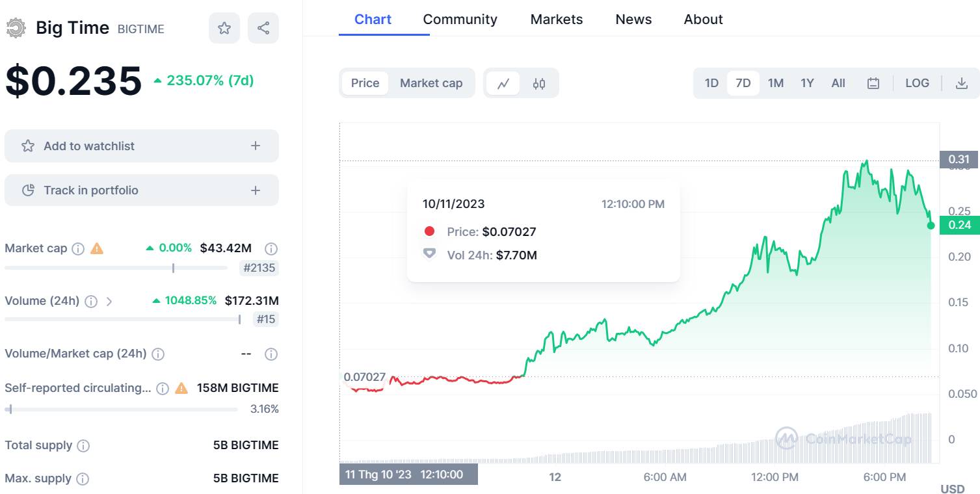Click info icon next to Volume (24h)

coord(92,301)
